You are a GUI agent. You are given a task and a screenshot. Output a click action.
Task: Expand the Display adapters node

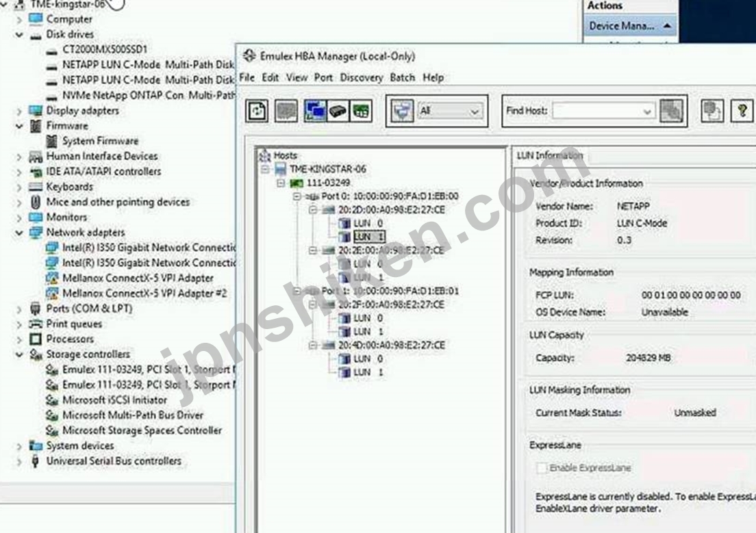point(19,111)
